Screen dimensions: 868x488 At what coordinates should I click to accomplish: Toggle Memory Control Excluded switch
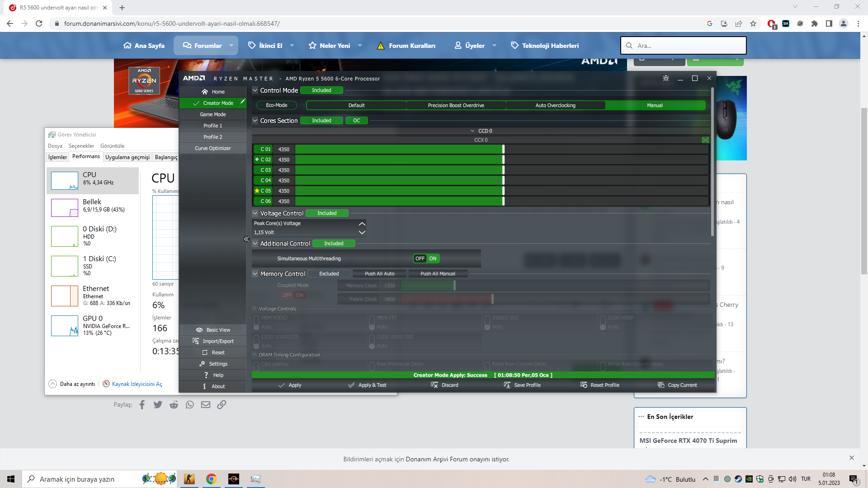[329, 274]
